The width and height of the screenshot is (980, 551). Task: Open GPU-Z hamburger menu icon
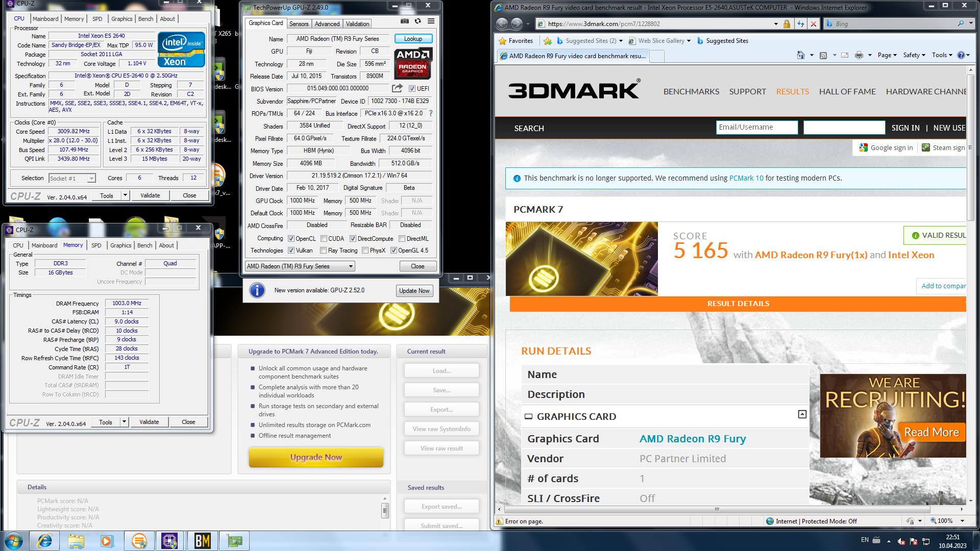[x=431, y=21]
